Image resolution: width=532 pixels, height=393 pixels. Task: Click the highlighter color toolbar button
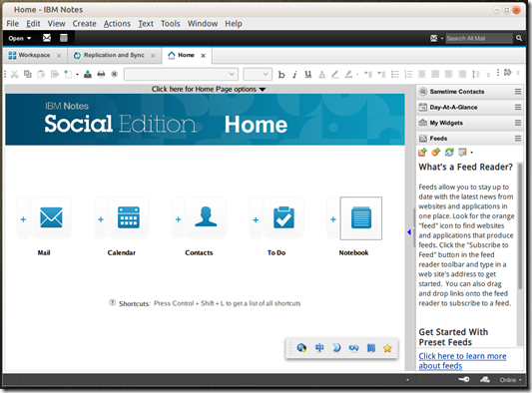[x=348, y=74]
